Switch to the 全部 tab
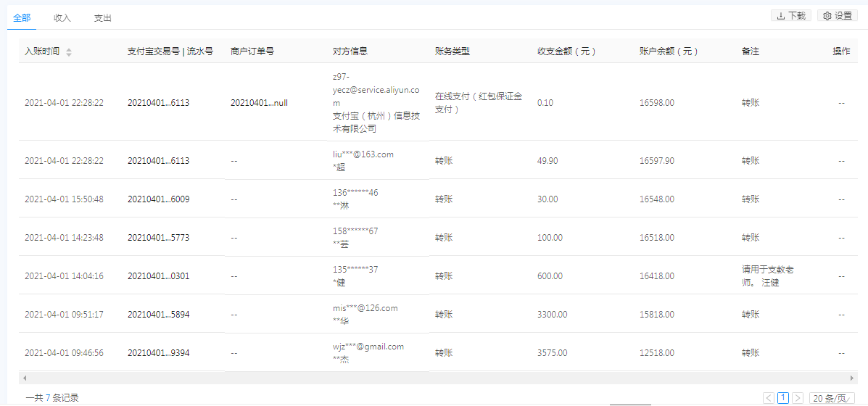This screenshot has width=868, height=406. pyautogui.click(x=22, y=18)
